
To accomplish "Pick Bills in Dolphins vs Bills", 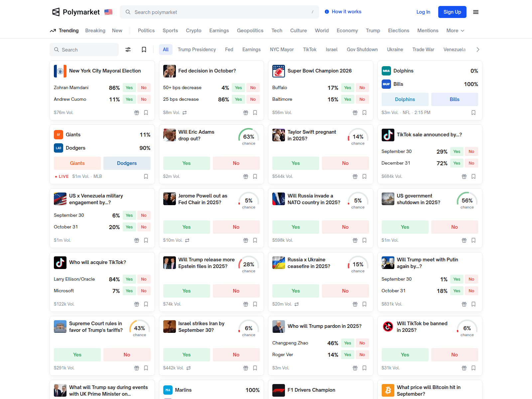I will tap(455, 99).
